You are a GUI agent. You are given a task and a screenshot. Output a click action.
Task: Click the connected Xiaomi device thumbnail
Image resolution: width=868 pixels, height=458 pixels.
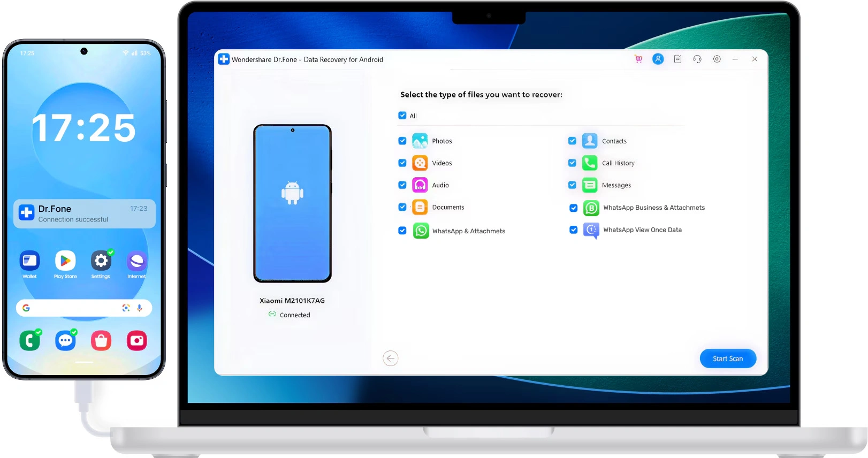[x=292, y=203]
